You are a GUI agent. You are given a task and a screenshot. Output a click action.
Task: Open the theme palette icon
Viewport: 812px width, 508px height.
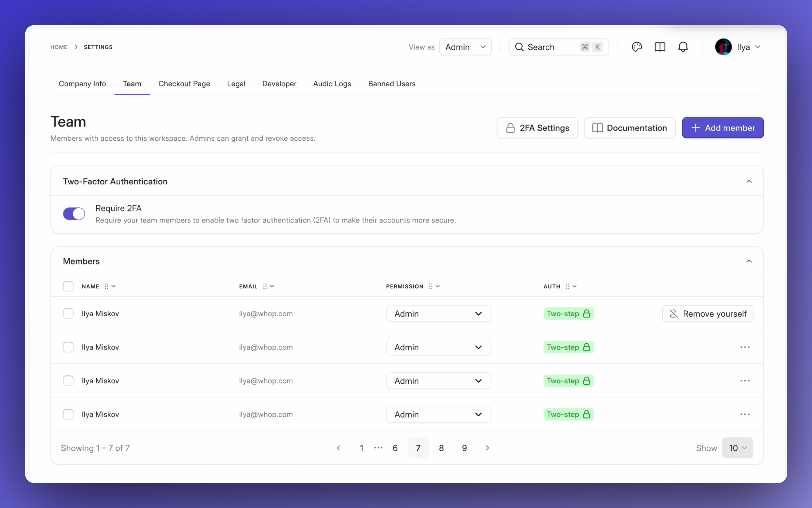coord(637,47)
